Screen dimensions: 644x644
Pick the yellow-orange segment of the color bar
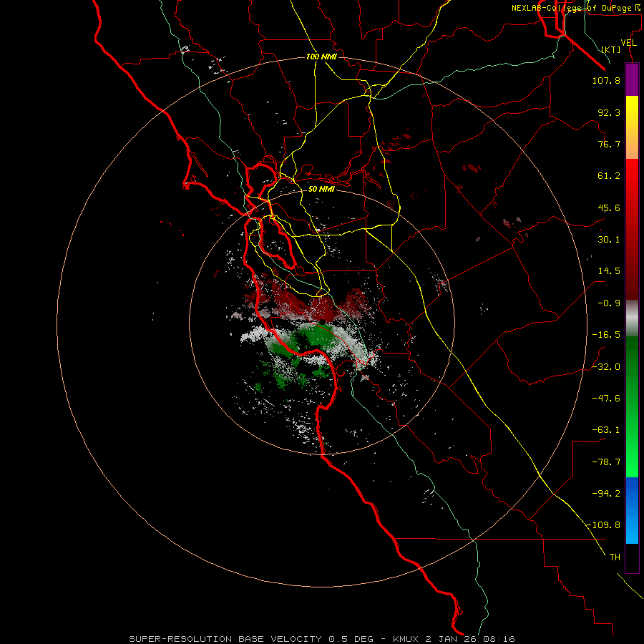[x=632, y=127]
